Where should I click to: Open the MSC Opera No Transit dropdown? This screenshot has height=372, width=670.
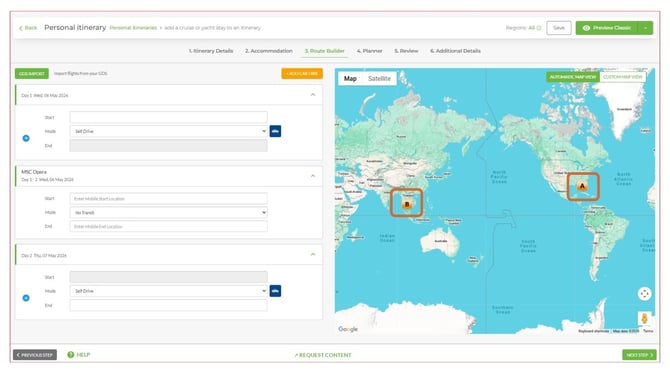coord(168,212)
